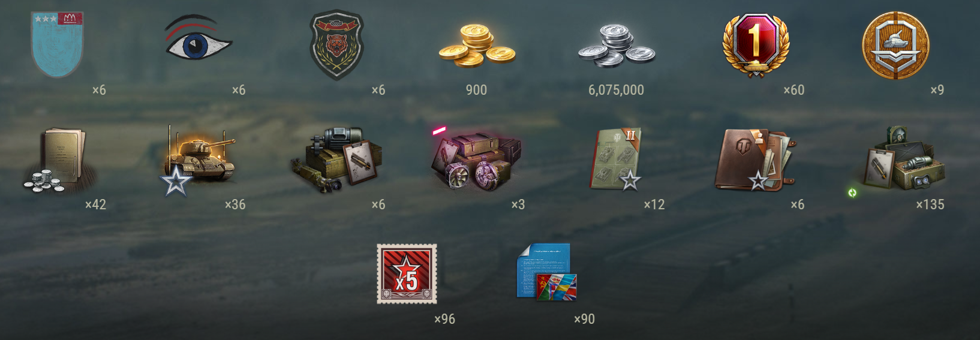Image resolution: width=980 pixels, height=340 pixels.
Task: Click the light blue shield emblem
Action: pyautogui.click(x=57, y=44)
